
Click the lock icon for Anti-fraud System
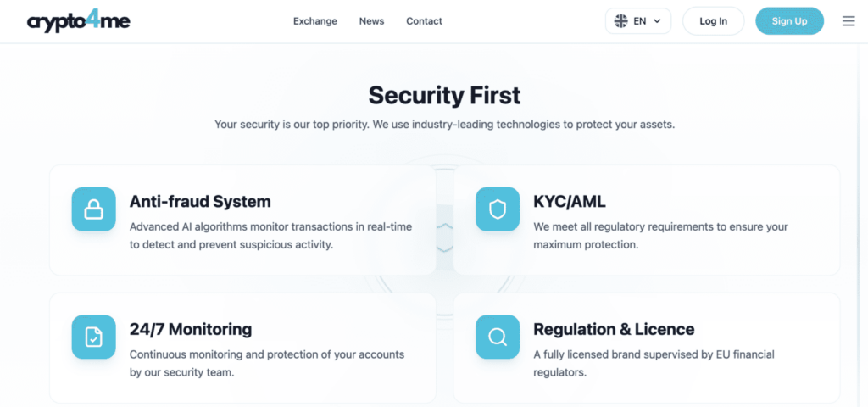93,209
